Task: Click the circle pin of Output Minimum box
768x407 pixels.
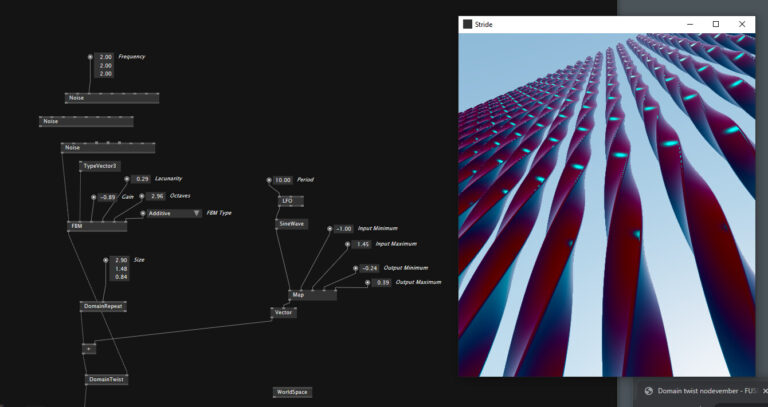Action: pos(356,268)
